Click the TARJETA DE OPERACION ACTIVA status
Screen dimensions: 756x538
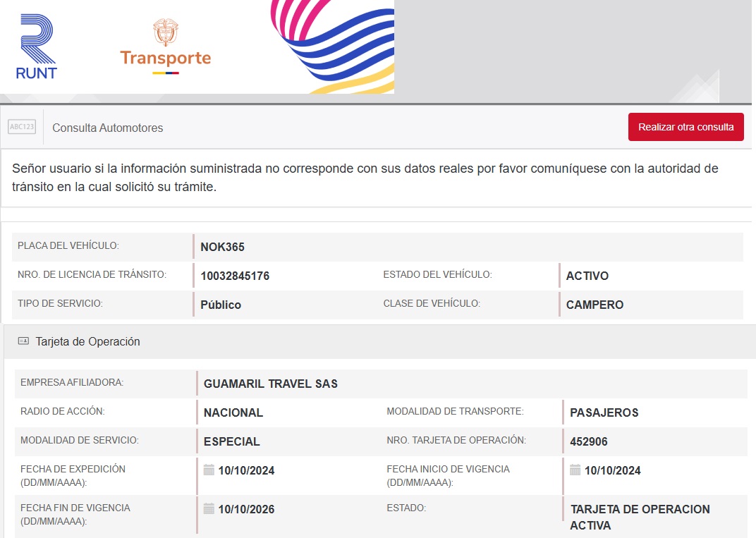click(x=639, y=518)
